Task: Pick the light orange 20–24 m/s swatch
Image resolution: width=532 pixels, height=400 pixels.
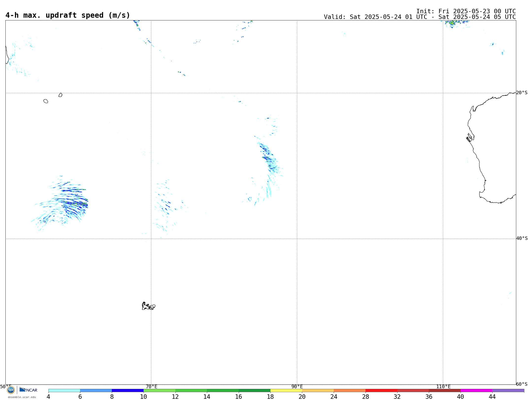Action: (318, 390)
